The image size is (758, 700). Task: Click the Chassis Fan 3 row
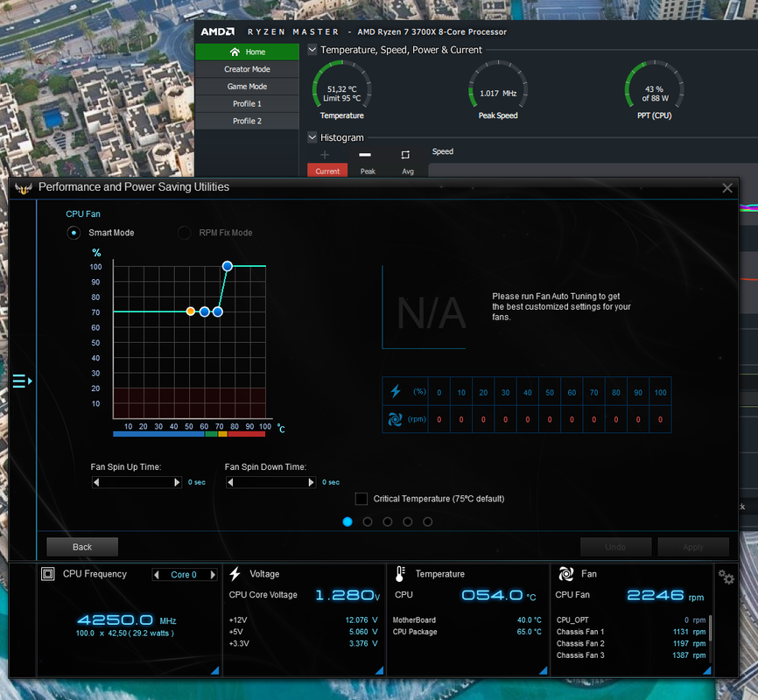pyautogui.click(x=631, y=655)
